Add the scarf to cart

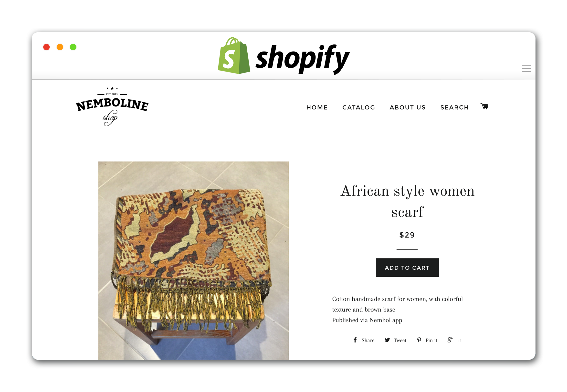click(x=407, y=268)
